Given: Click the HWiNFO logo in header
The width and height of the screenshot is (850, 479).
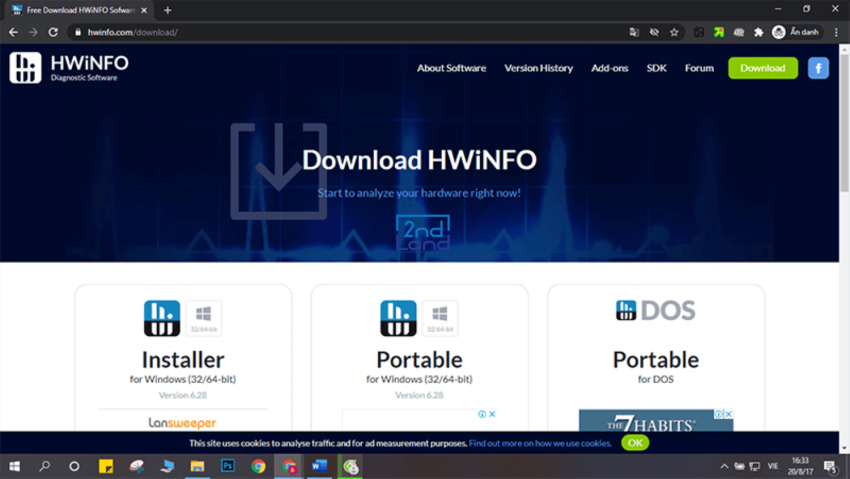Looking at the screenshot, I should pyautogui.click(x=69, y=68).
